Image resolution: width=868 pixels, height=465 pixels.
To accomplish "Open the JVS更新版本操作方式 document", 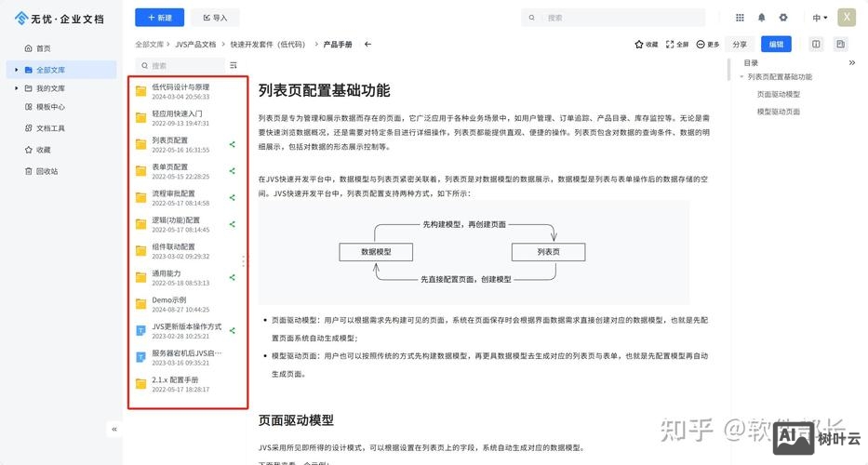I will (188, 330).
